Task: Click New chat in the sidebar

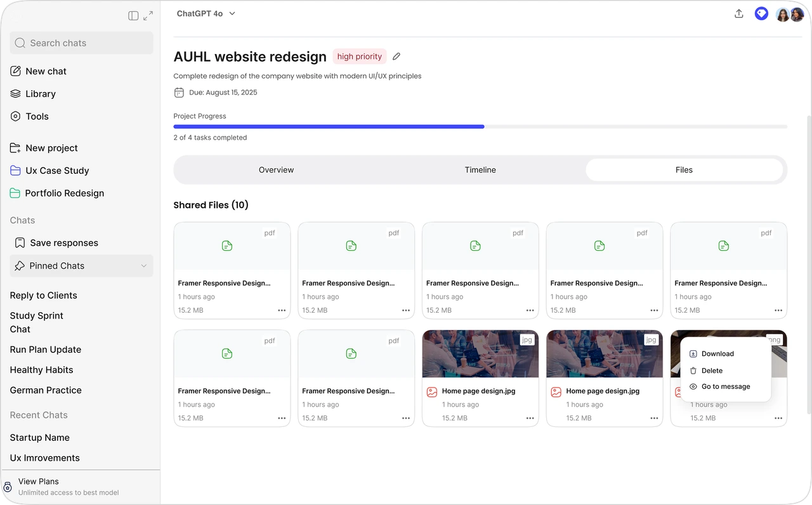Action: [46, 72]
